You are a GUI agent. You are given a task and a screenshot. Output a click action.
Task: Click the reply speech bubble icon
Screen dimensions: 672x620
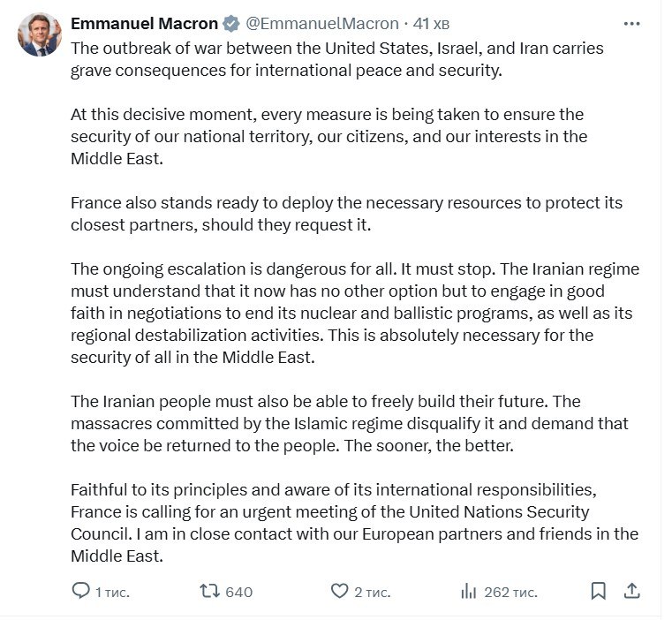pos(80,591)
